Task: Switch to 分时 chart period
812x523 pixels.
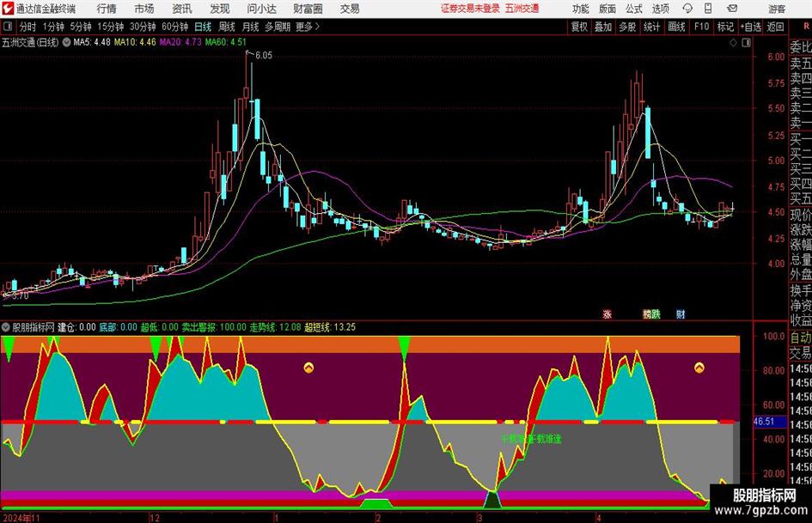Action: point(28,27)
